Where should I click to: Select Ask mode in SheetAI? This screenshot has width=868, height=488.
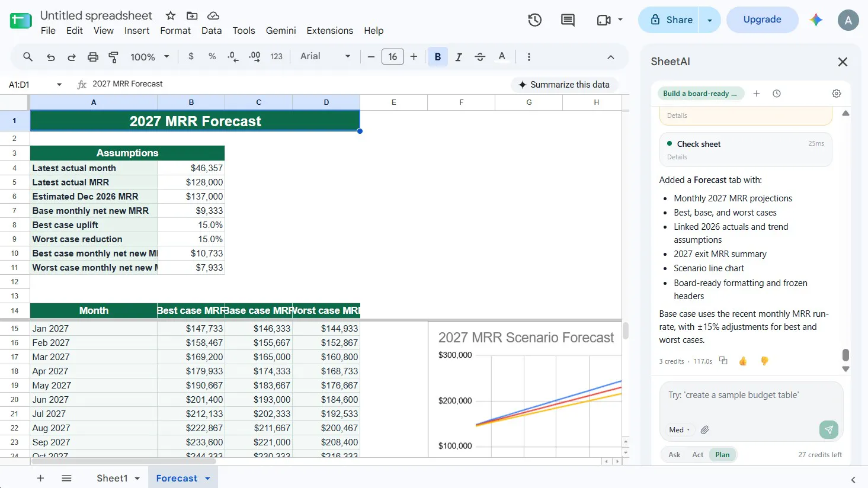[x=674, y=455]
